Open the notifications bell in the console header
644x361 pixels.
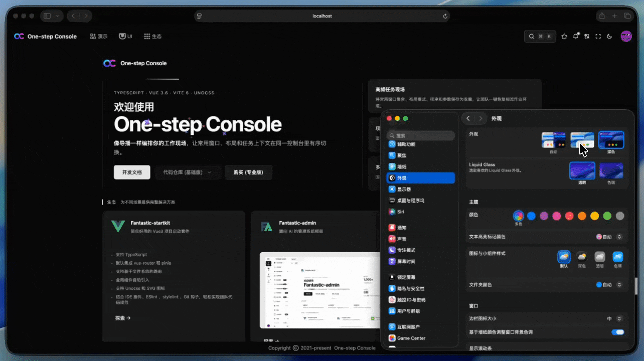(x=576, y=36)
